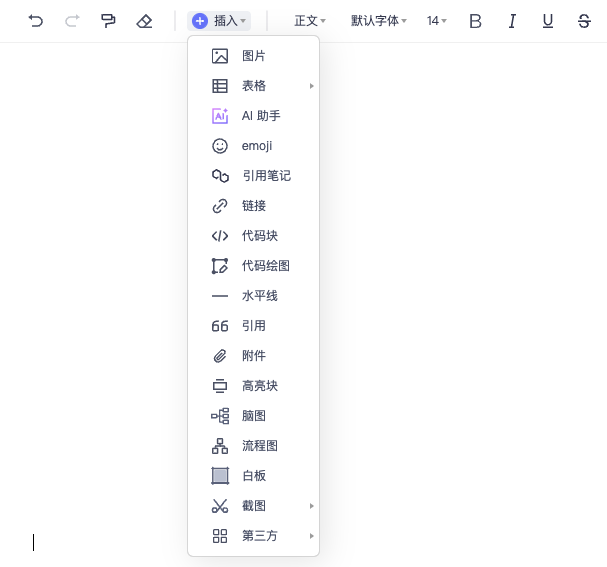Viewport: 607px width, 567px height.
Task: Click the undo arrow icon
Action: pyautogui.click(x=36, y=21)
